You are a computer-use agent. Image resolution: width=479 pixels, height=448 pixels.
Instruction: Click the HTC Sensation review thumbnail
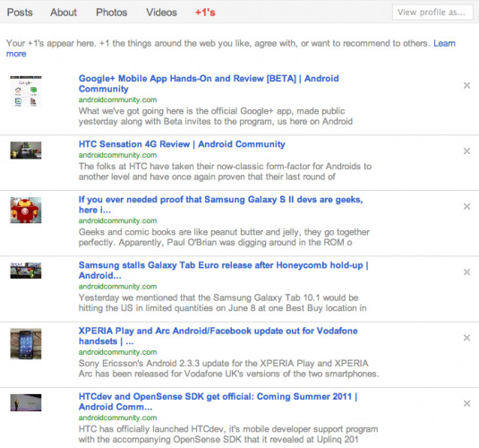click(26, 151)
